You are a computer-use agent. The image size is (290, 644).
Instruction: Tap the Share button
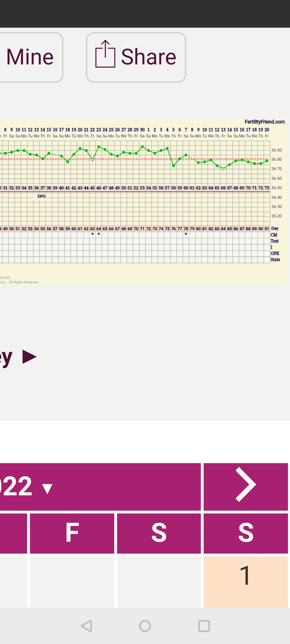[136, 57]
